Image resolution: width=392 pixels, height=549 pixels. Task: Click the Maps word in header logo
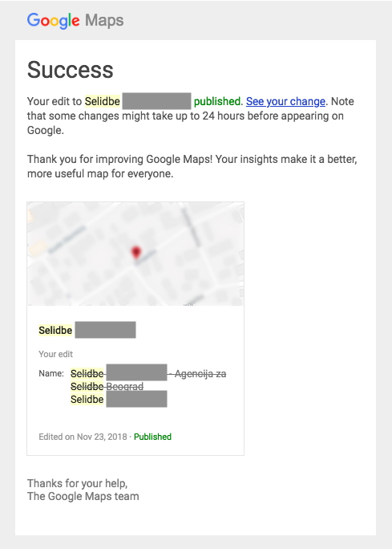click(104, 20)
